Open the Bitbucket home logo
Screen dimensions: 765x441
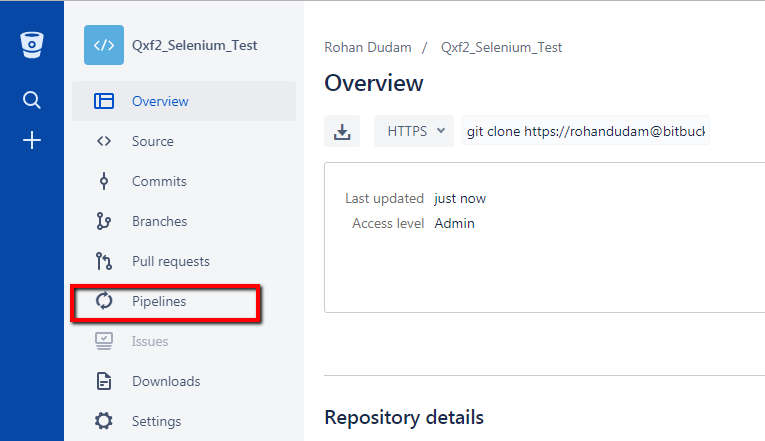pos(32,45)
